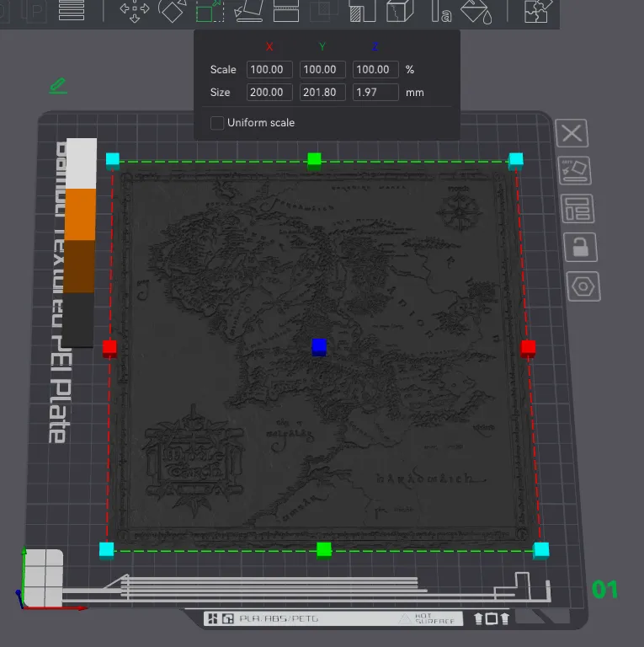Image resolution: width=644 pixels, height=647 pixels.
Task: Toggle the Scale tool icon
Action: click(210, 11)
